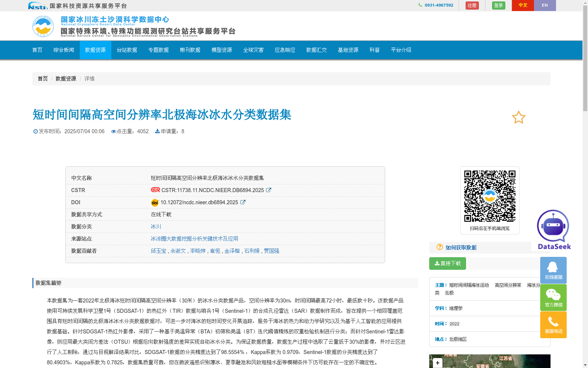This screenshot has width=588, height=368.
Task: Open contributor 余淑文 link
Action: point(178,251)
